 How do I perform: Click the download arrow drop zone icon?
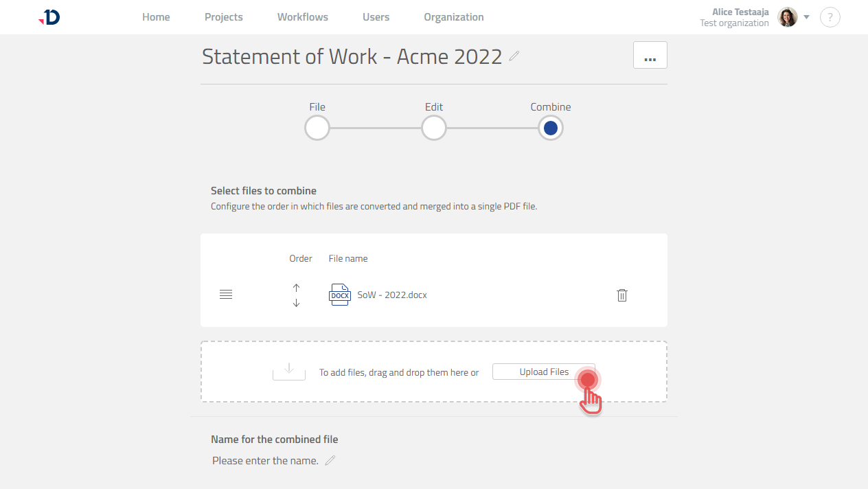coord(289,370)
